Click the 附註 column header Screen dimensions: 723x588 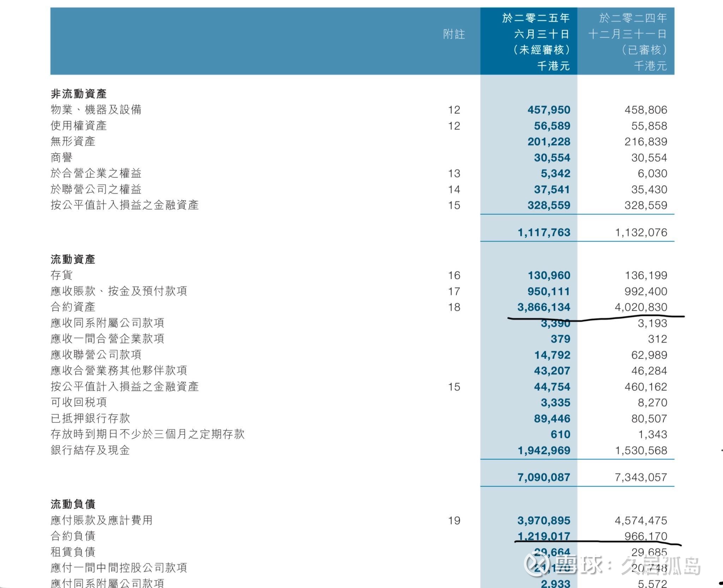point(454,34)
